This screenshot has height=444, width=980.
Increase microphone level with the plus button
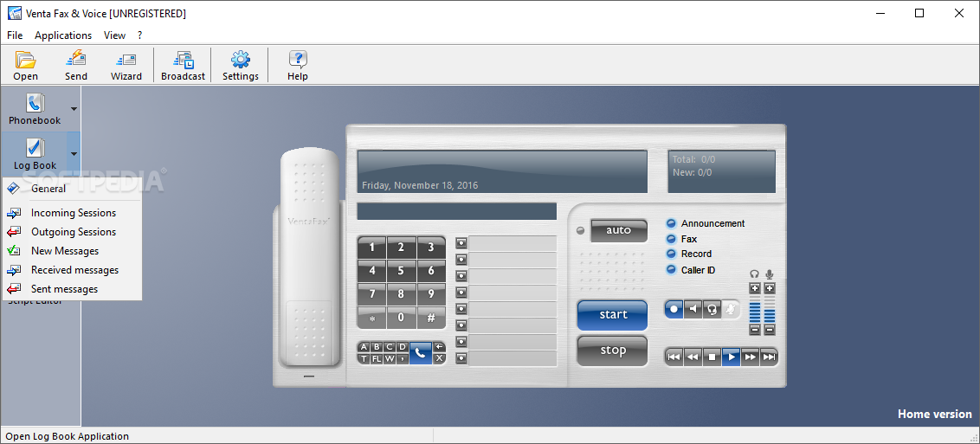click(x=770, y=288)
